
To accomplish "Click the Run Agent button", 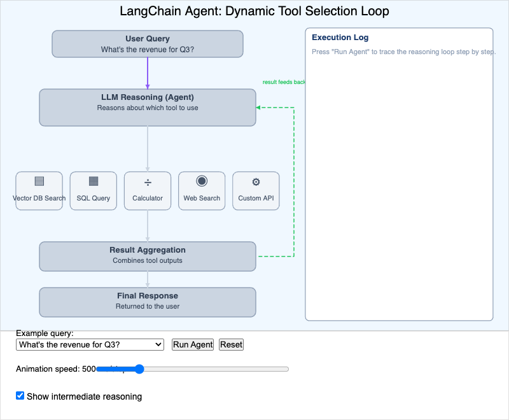I will click(193, 344).
